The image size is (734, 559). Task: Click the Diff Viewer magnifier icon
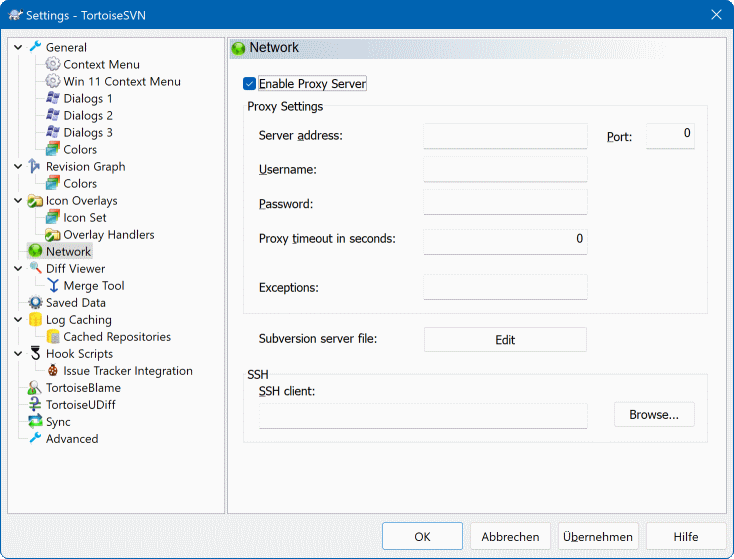(x=35, y=268)
